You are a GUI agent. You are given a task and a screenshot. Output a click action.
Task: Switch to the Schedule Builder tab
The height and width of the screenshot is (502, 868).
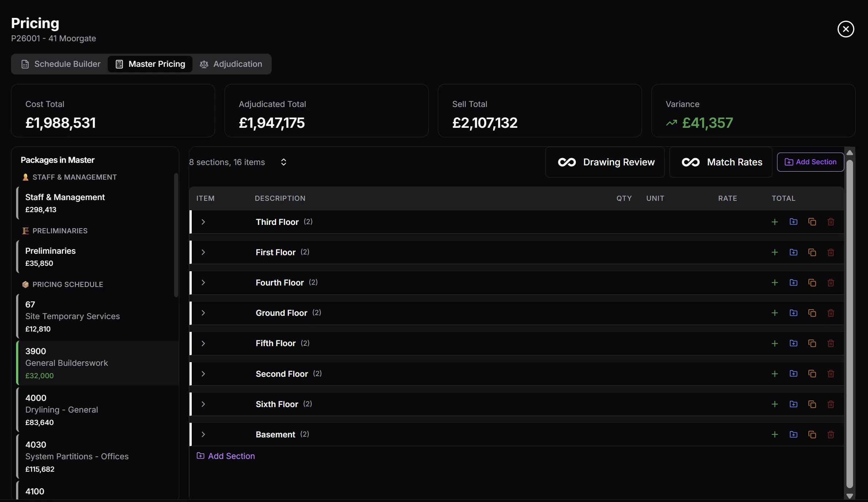pyautogui.click(x=60, y=64)
